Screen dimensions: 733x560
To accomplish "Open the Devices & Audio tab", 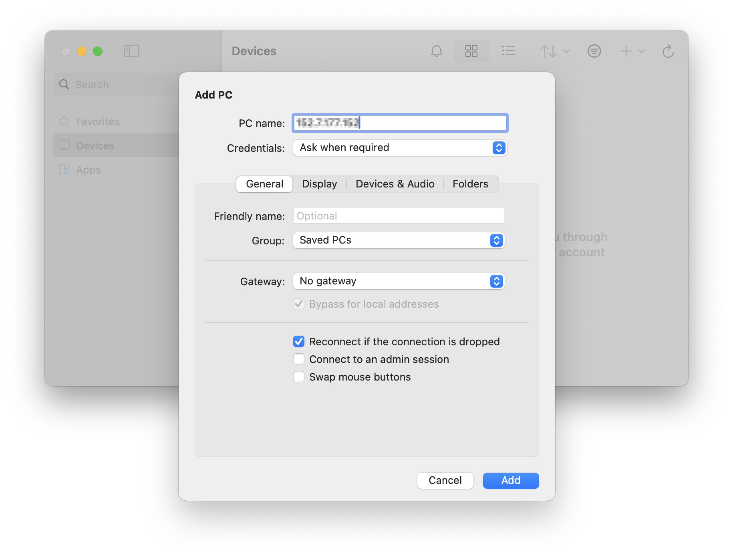I will (x=395, y=184).
